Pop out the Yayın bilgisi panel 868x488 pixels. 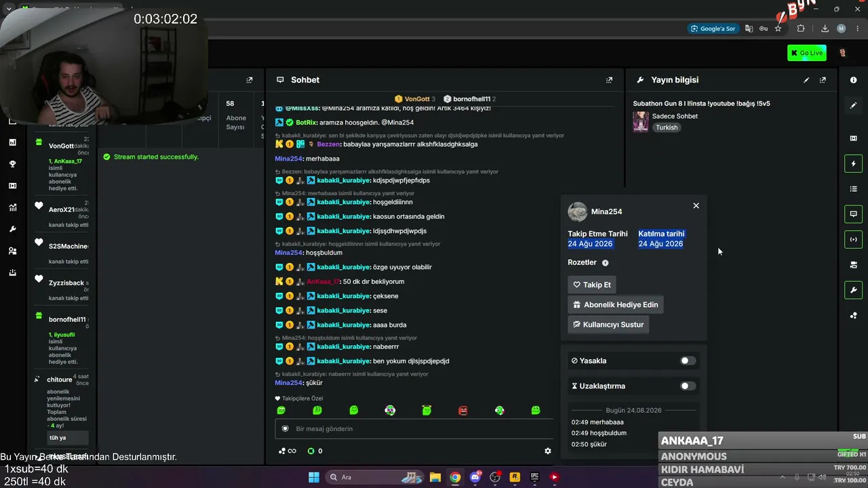[x=823, y=80]
